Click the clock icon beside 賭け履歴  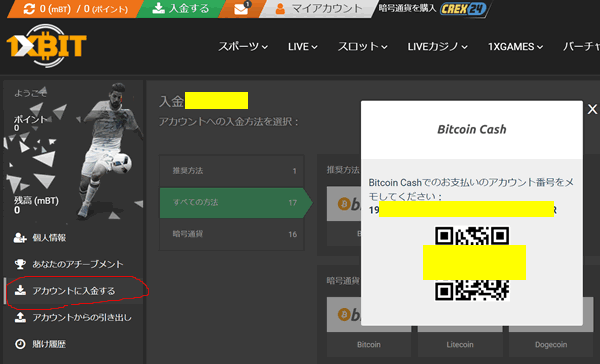(x=20, y=344)
